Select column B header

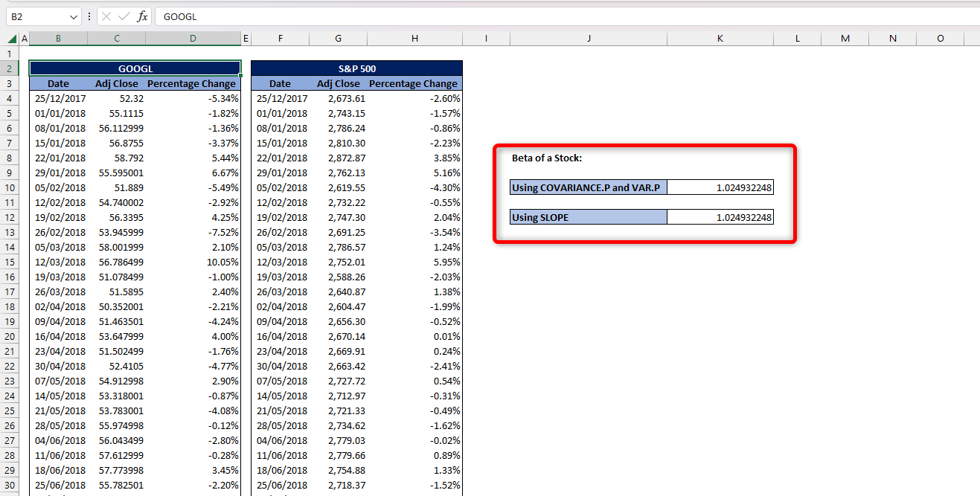coord(58,39)
